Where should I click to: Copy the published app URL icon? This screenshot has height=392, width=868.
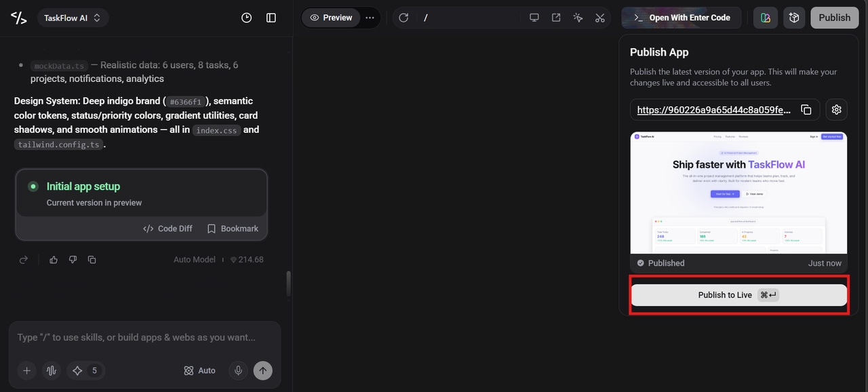pyautogui.click(x=806, y=110)
